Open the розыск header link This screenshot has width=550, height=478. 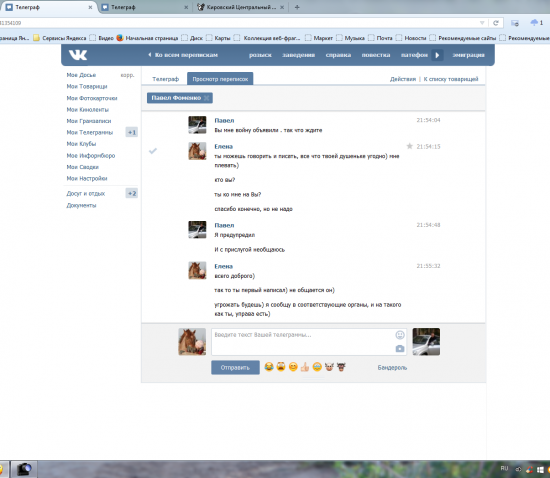[x=260, y=55]
